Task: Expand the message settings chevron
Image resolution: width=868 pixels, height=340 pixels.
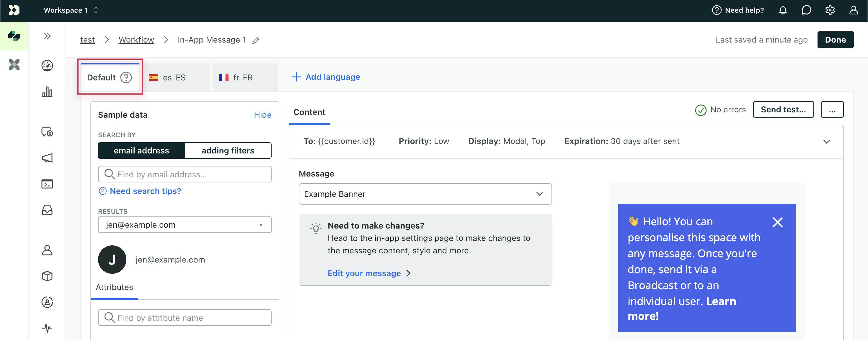Action: [827, 141]
